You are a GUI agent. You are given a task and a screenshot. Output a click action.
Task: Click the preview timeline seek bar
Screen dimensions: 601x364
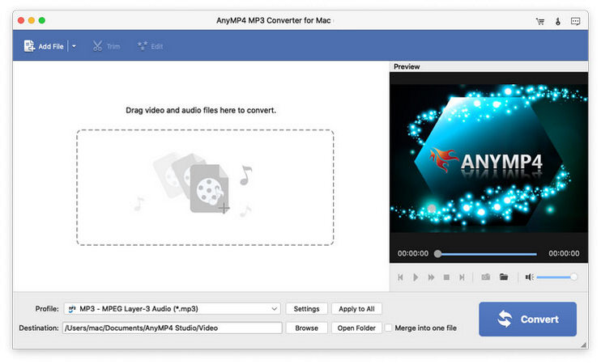coord(487,254)
